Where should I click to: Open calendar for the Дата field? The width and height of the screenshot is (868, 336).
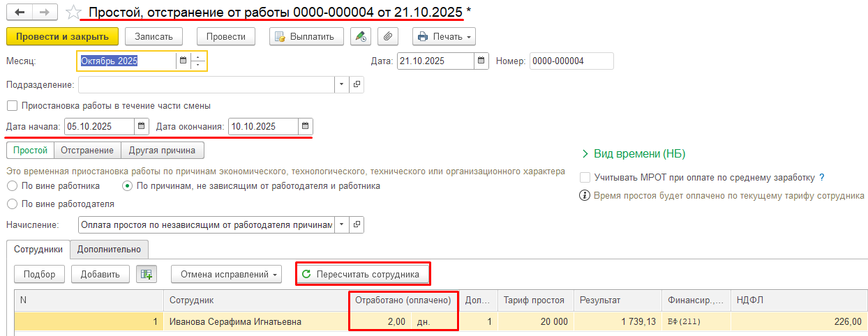[481, 61]
